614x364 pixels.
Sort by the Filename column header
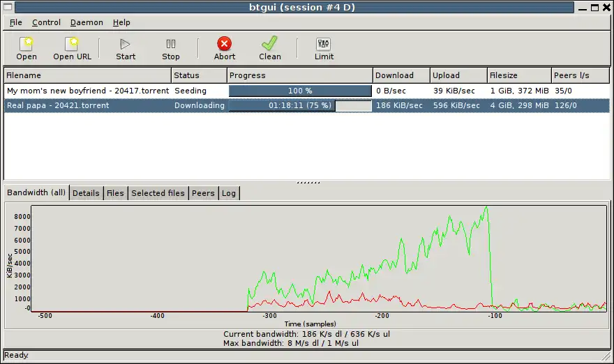(87, 75)
